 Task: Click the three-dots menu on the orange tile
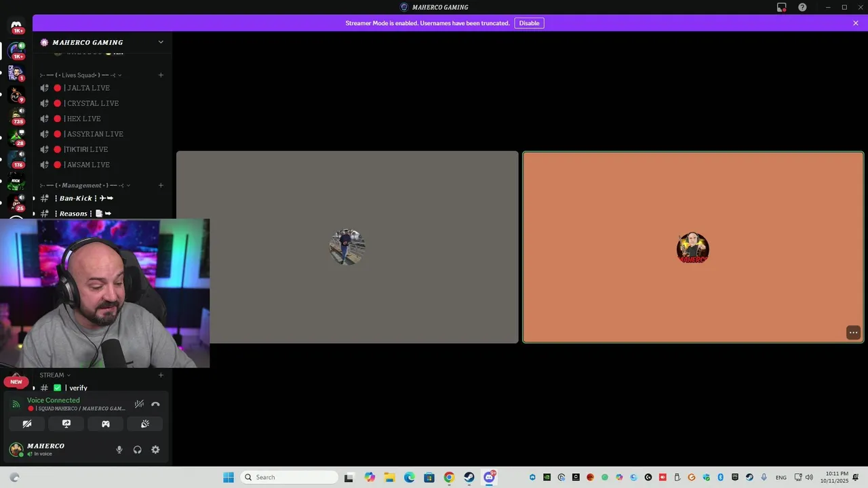pos(853,332)
